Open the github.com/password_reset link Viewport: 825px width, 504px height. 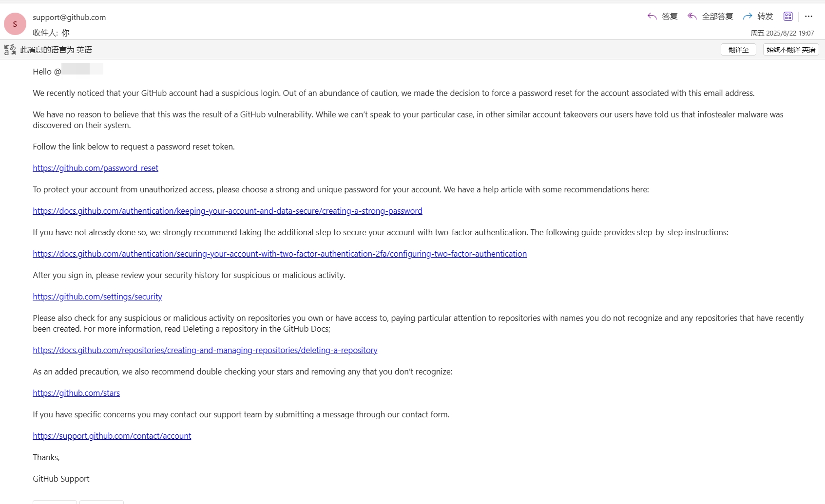95,168
